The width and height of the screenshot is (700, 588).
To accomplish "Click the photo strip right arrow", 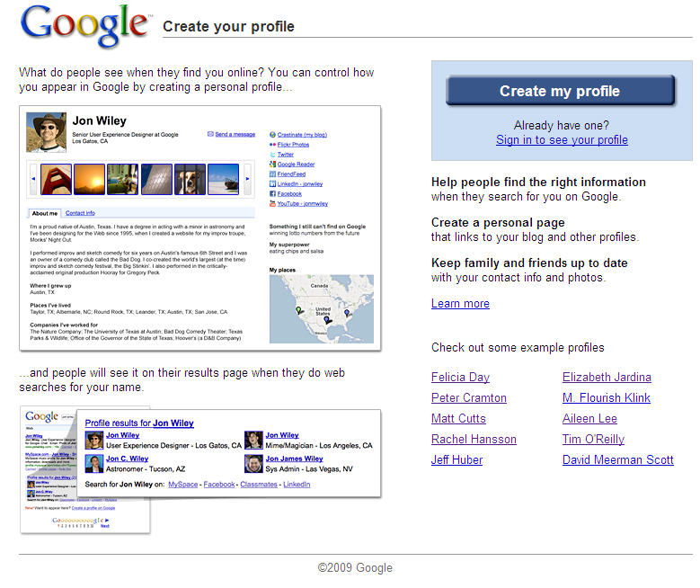I will [247, 179].
